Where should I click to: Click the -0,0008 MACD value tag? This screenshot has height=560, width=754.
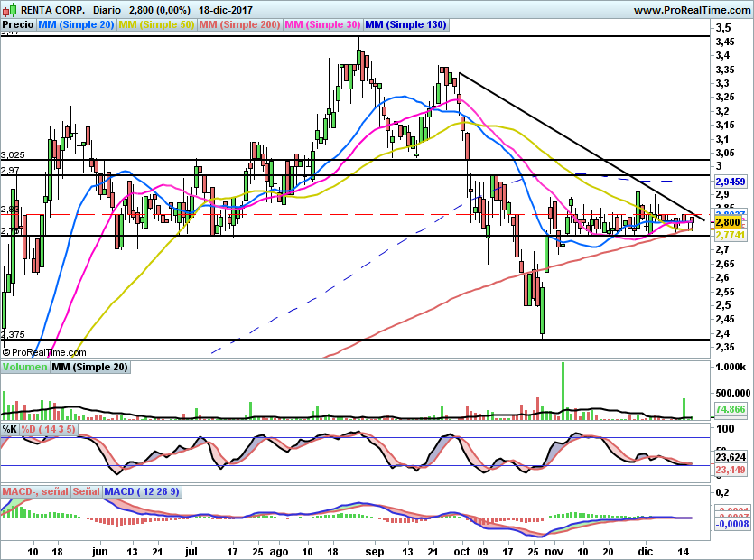tap(732, 524)
